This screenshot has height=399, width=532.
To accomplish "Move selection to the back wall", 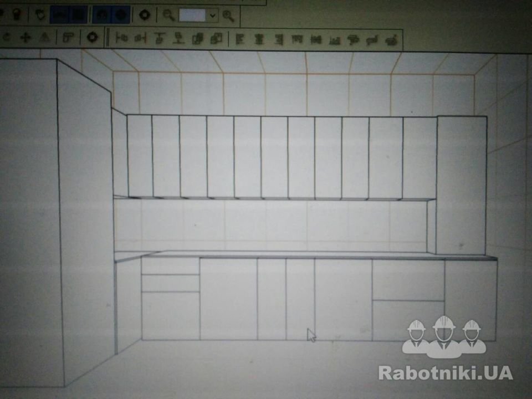I will 216,39.
